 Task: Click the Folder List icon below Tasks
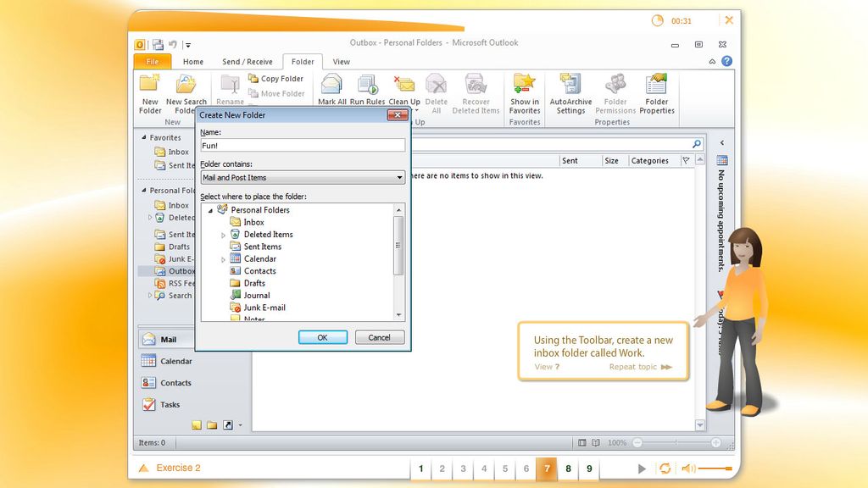tap(212, 425)
